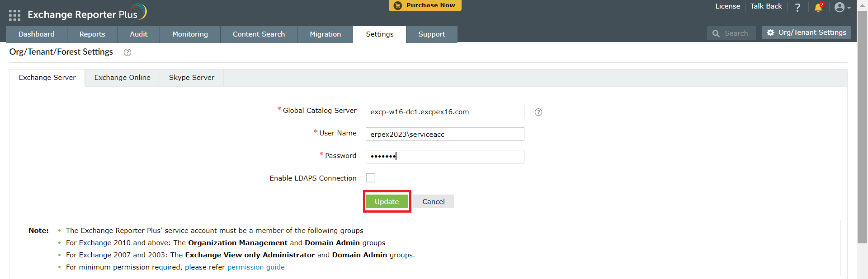Screen dimensions: 868x279
Task: Open the help question mark icon in header
Action: (797, 8)
